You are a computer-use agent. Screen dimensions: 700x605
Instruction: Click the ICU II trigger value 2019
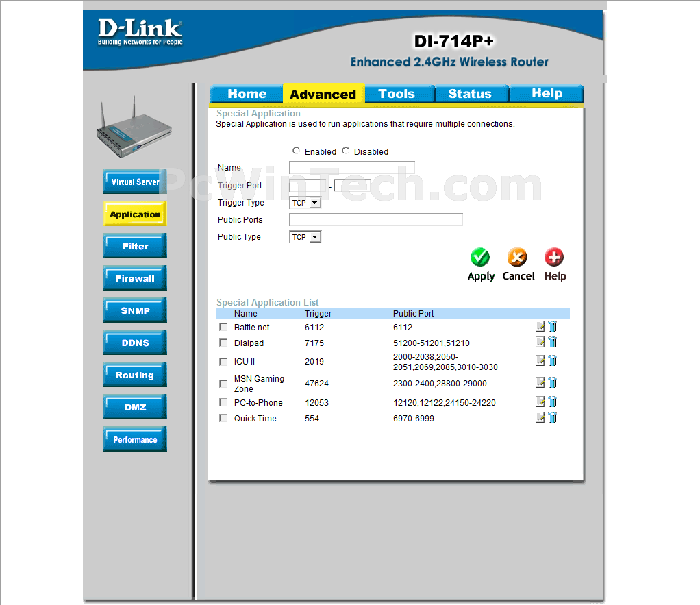point(314,362)
